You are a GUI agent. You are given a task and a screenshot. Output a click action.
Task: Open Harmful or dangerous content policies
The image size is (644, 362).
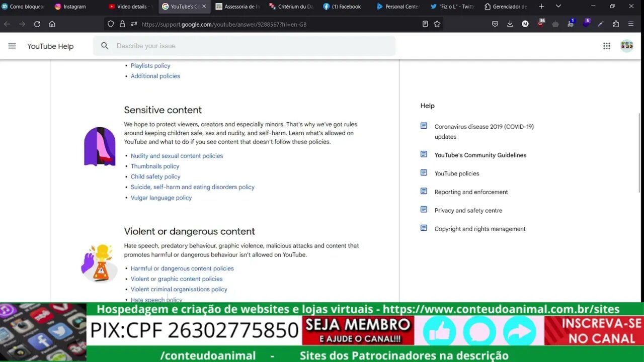coord(182,268)
